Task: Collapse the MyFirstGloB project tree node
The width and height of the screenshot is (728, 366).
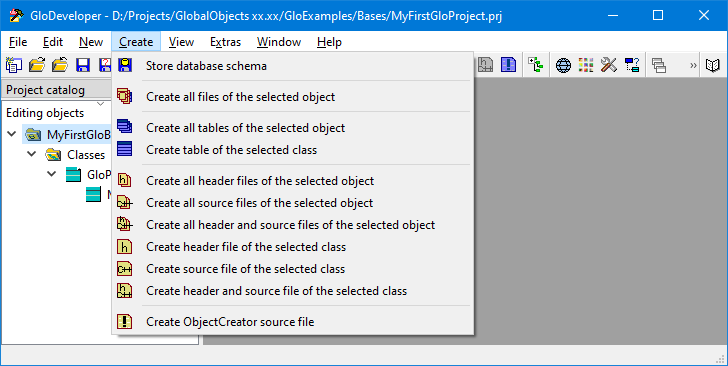Action: click(12, 134)
